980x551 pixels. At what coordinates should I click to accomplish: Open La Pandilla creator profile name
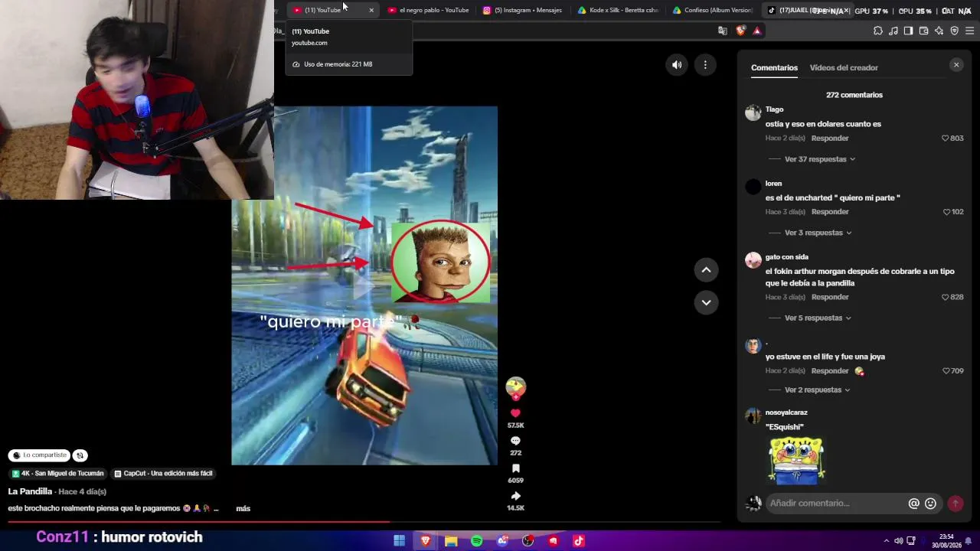[x=30, y=491]
